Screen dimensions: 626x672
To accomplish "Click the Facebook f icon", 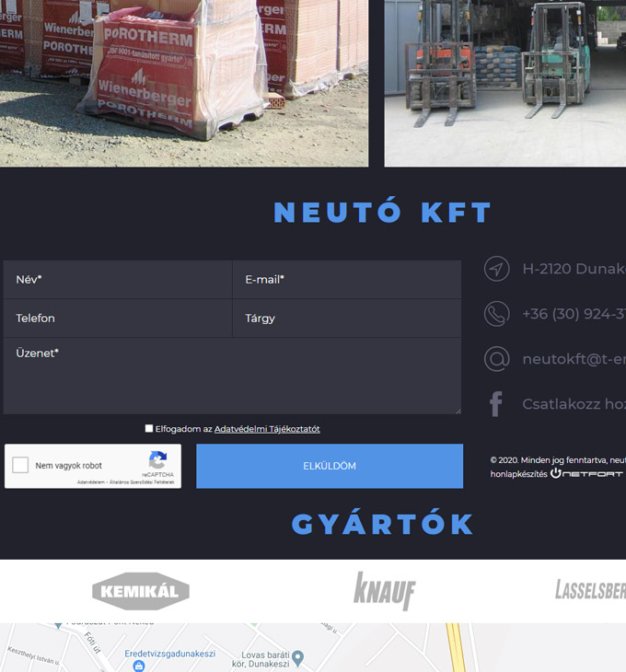I will click(x=496, y=404).
